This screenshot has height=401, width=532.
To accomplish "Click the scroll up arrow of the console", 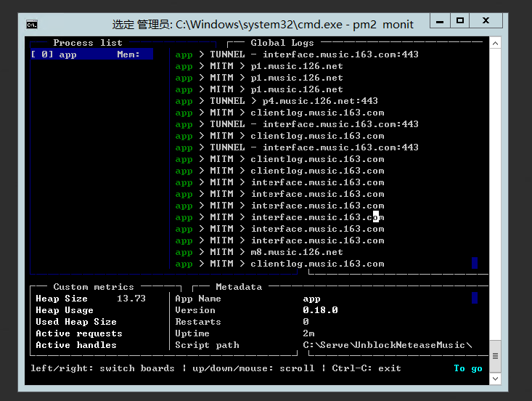I will [496, 43].
